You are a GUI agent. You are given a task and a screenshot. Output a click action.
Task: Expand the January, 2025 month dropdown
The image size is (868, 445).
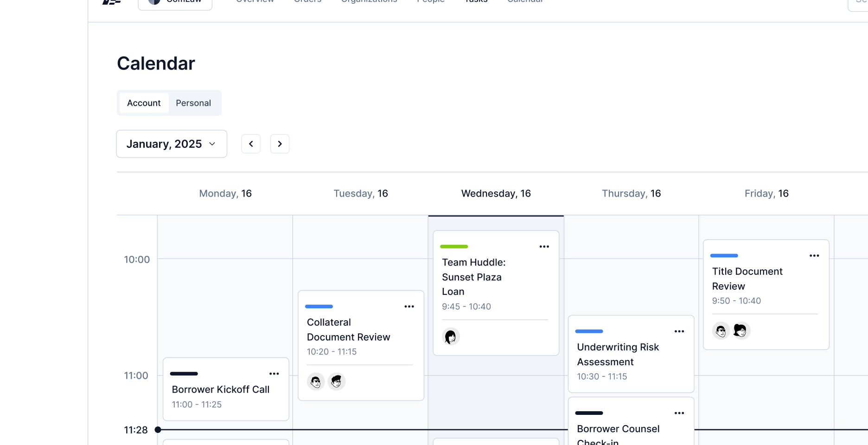coord(171,144)
